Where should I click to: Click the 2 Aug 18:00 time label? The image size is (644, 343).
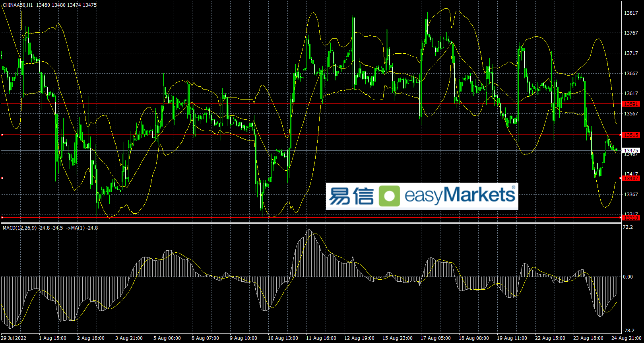click(91, 338)
